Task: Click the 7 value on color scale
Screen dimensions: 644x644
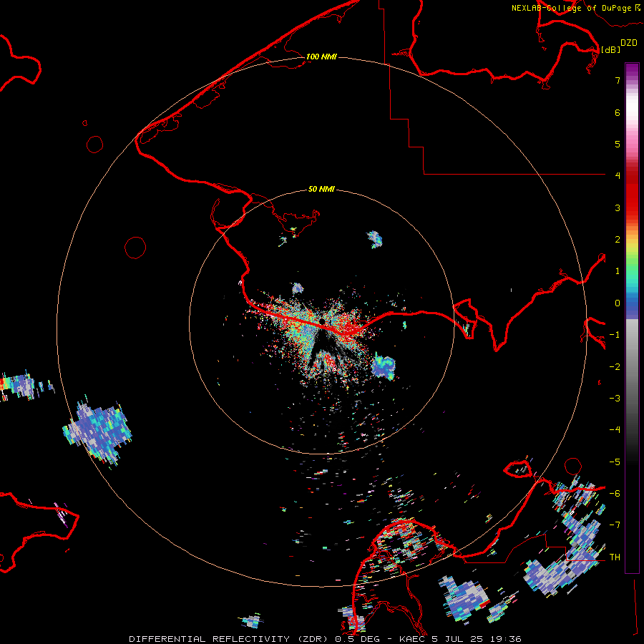Action: 618,80
